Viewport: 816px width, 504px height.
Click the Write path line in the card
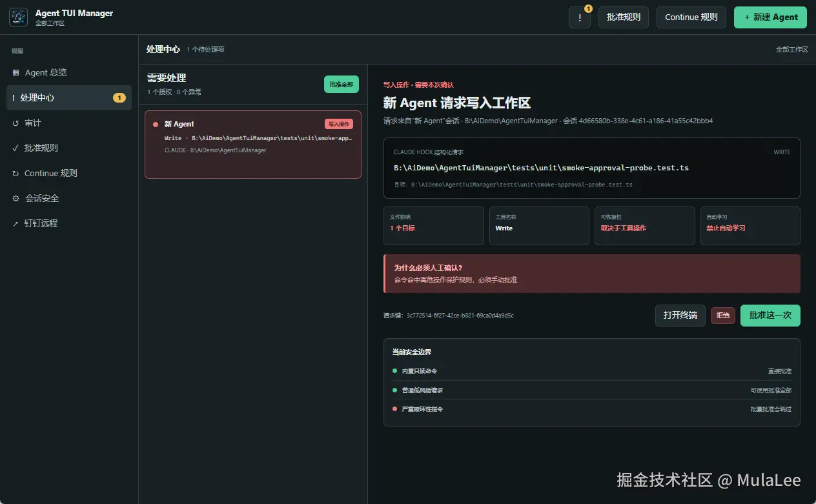coord(258,138)
